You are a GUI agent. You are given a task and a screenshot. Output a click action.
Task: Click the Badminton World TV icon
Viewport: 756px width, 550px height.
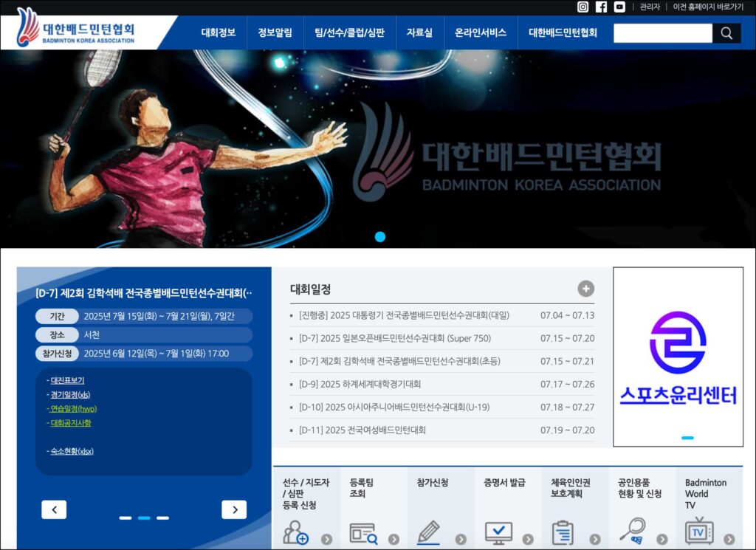click(699, 532)
